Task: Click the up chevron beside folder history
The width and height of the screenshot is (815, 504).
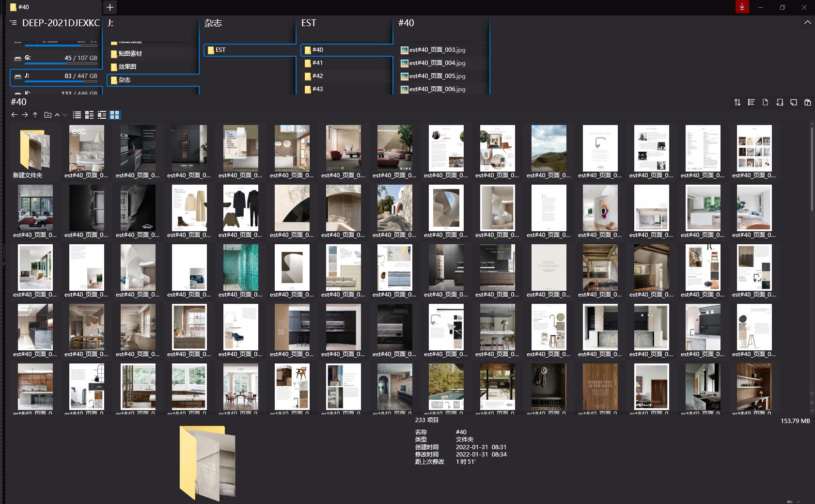Action: 57,115
